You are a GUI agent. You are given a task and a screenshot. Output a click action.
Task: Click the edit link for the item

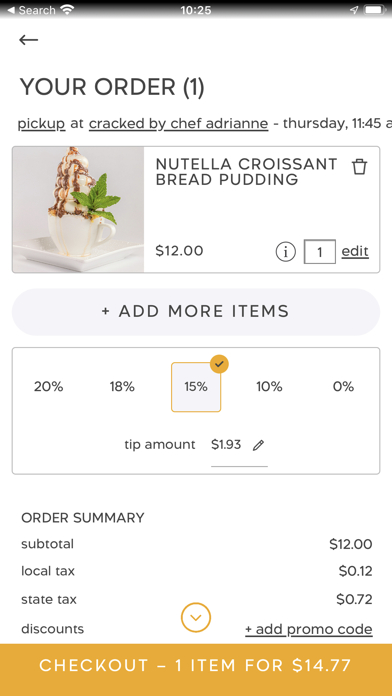point(355,251)
